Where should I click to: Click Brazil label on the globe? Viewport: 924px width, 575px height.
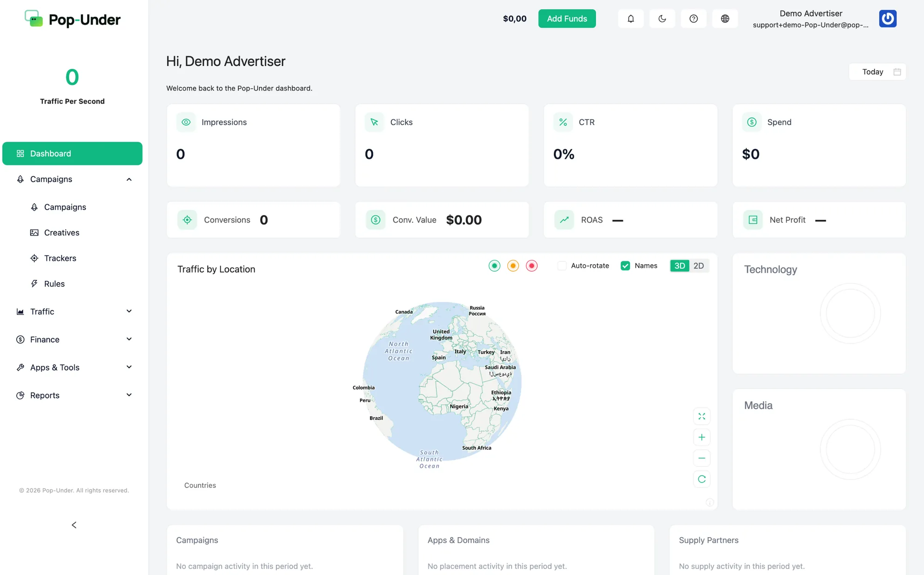click(x=376, y=418)
